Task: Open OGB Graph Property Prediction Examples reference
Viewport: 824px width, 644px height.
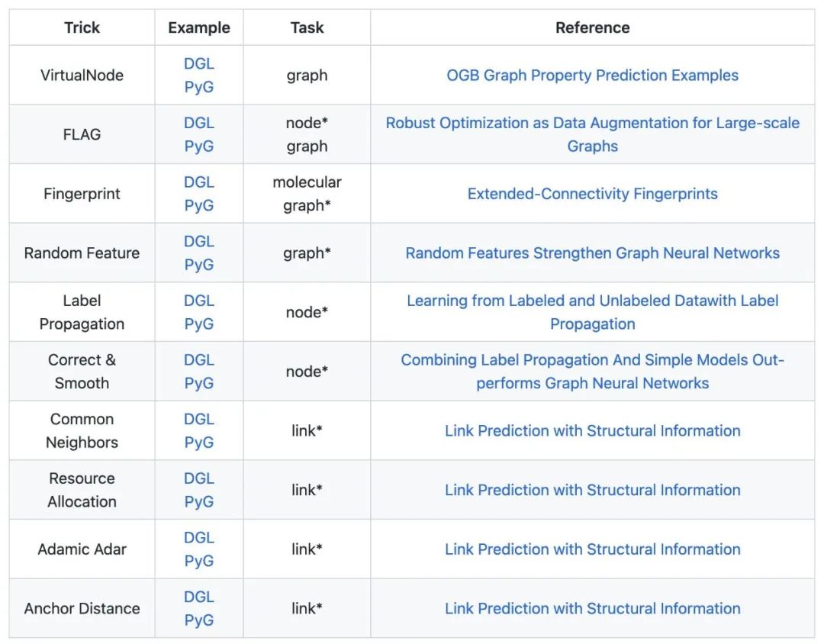Action: [592, 76]
